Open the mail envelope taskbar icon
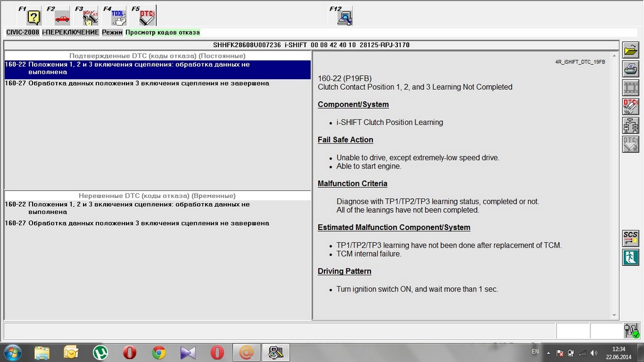 point(71,353)
